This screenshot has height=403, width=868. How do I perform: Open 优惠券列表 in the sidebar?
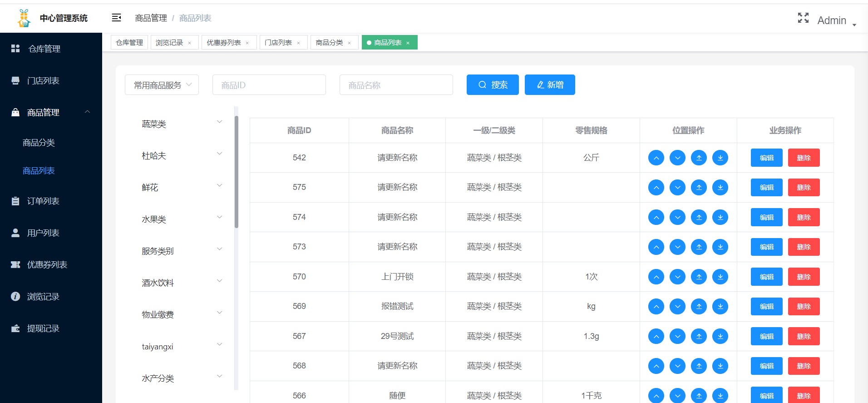pyautogui.click(x=51, y=264)
